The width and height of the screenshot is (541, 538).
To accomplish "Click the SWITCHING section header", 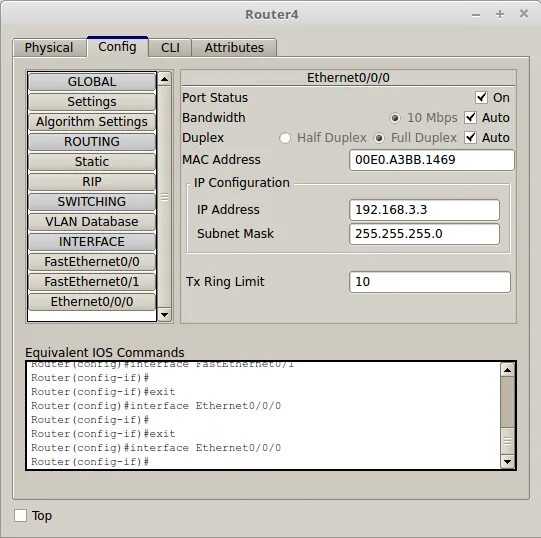I will [92, 202].
